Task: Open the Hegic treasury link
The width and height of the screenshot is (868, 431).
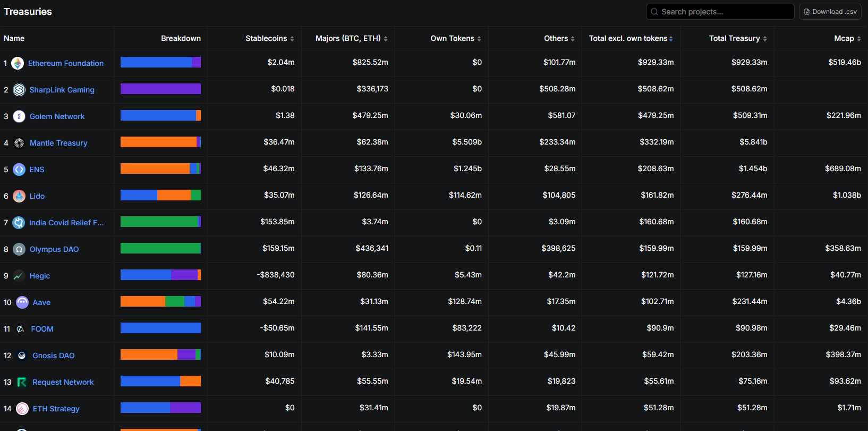Action: (40, 276)
